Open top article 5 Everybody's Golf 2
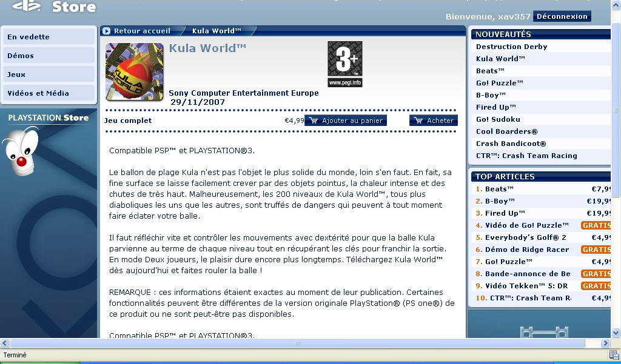The width and height of the screenshot is (621, 364). (x=526, y=237)
